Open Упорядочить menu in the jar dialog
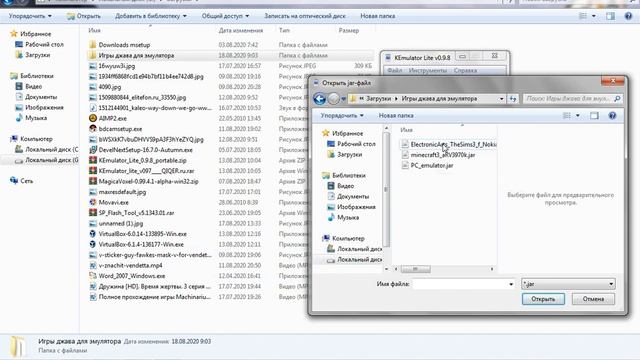The height and width of the screenshot is (360, 640). 342,116
